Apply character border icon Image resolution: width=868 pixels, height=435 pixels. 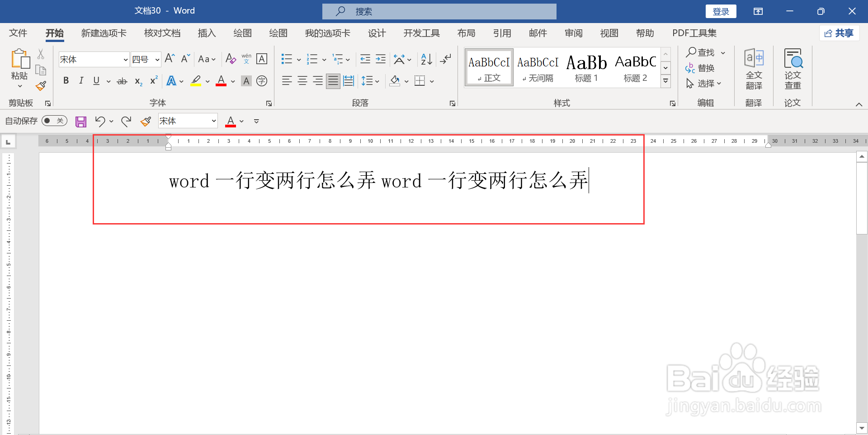point(262,59)
